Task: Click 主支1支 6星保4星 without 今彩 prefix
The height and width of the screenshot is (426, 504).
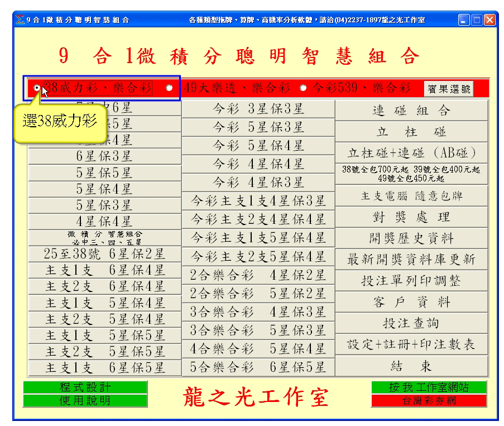Action: point(105,270)
